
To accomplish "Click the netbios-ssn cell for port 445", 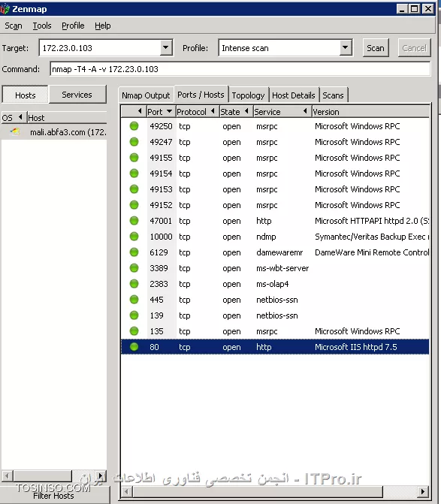I will (276, 300).
